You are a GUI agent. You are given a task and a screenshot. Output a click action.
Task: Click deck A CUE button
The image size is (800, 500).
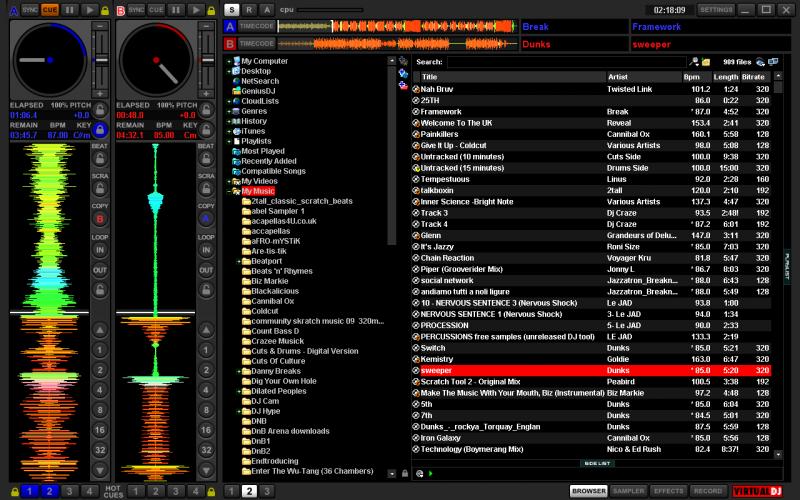(49, 10)
